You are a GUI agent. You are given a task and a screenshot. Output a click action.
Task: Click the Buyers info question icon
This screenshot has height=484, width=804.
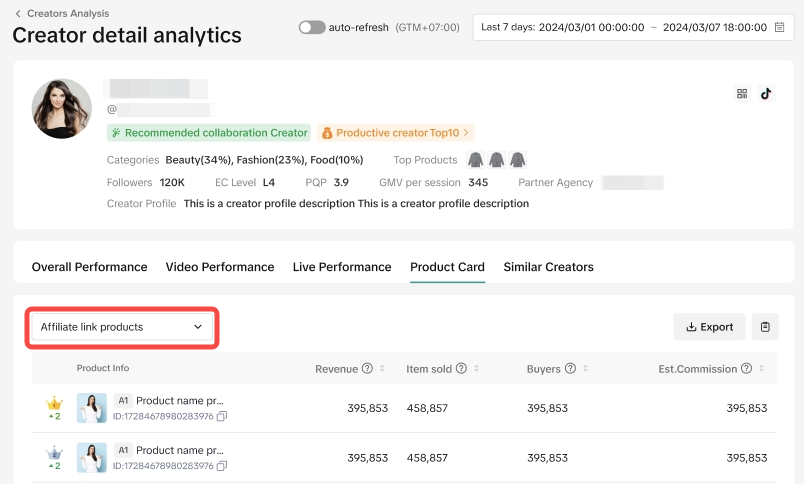[569, 369]
